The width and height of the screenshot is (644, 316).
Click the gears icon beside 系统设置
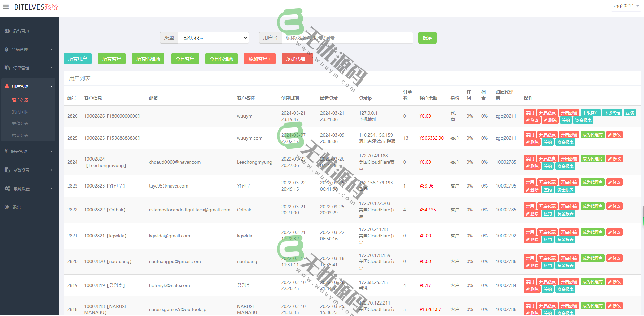(x=7, y=189)
